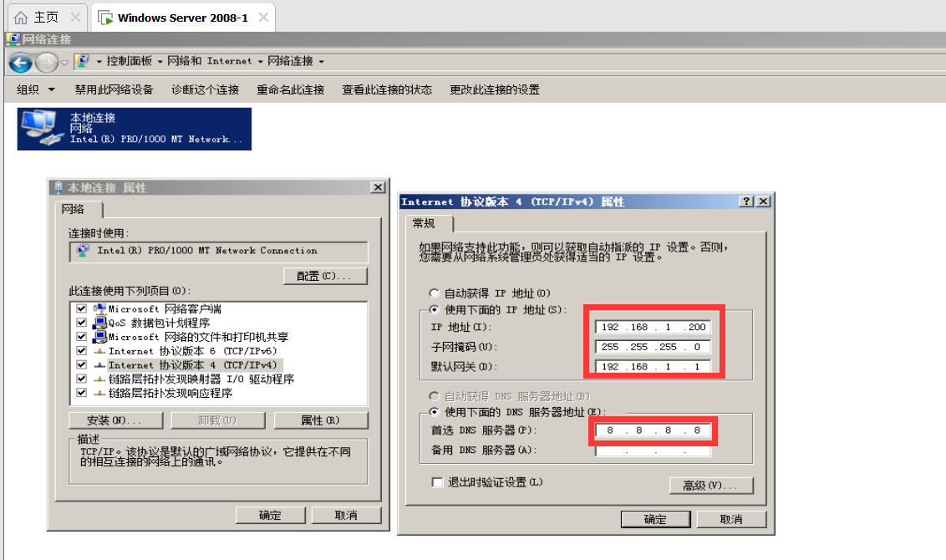Expand the dropdown arrow after 网络连接 breadcrumb
The height and width of the screenshot is (560, 946).
click(321, 62)
